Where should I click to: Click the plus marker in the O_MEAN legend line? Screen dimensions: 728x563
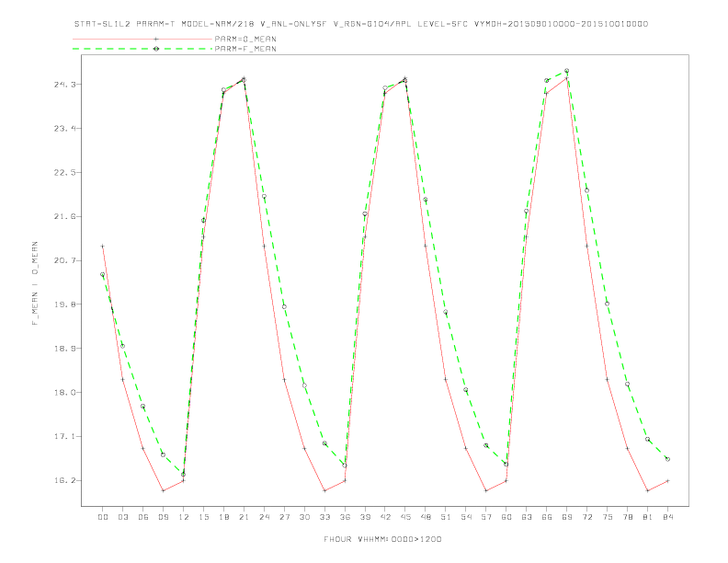coord(156,39)
